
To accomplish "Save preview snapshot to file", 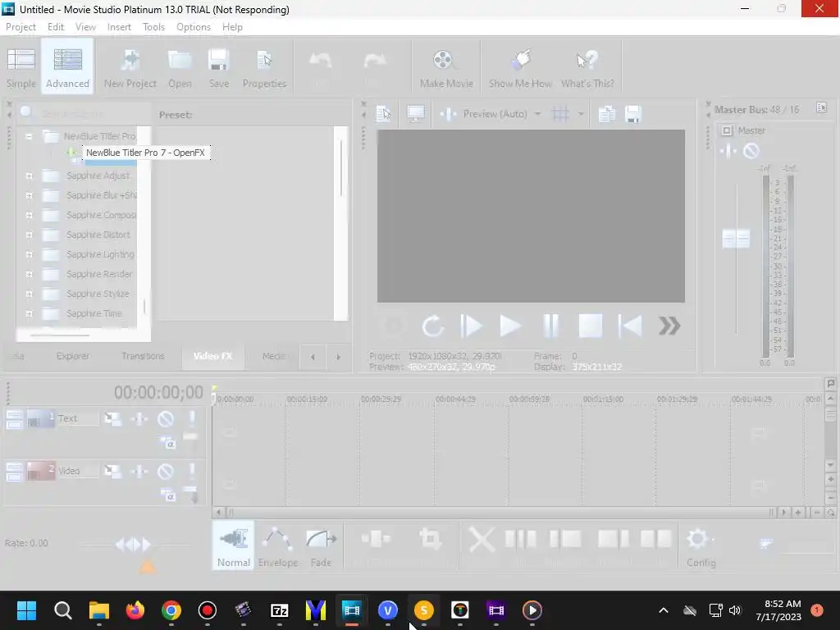I will (x=633, y=113).
